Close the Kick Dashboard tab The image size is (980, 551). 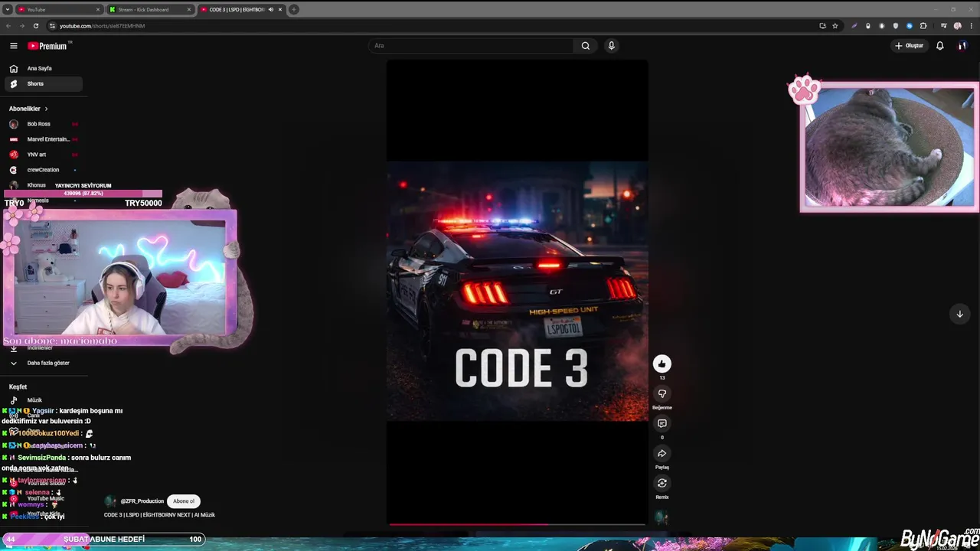[190, 9]
